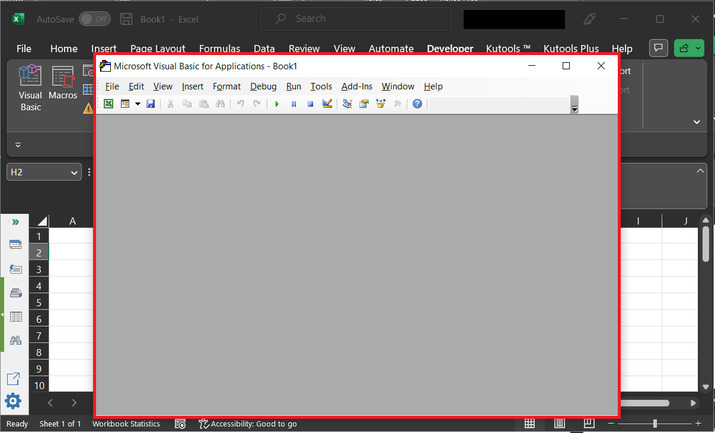Open Run menu in VBA editor

tap(294, 87)
